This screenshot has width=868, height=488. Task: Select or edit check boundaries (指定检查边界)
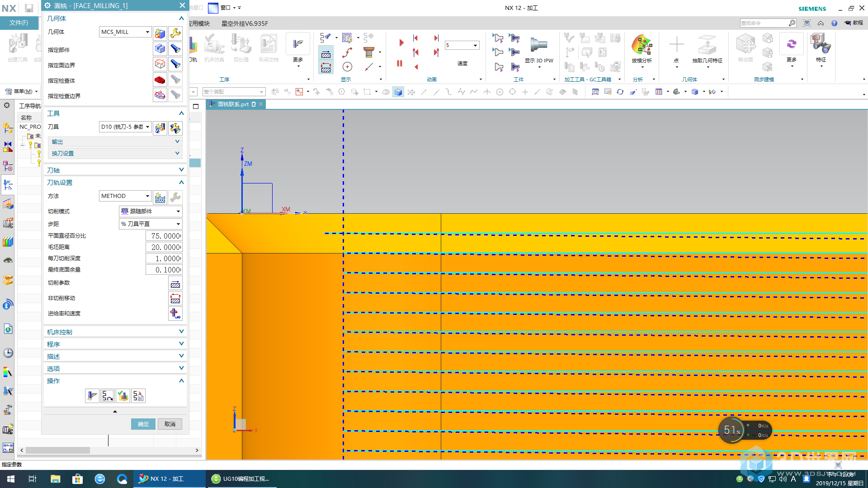click(160, 95)
